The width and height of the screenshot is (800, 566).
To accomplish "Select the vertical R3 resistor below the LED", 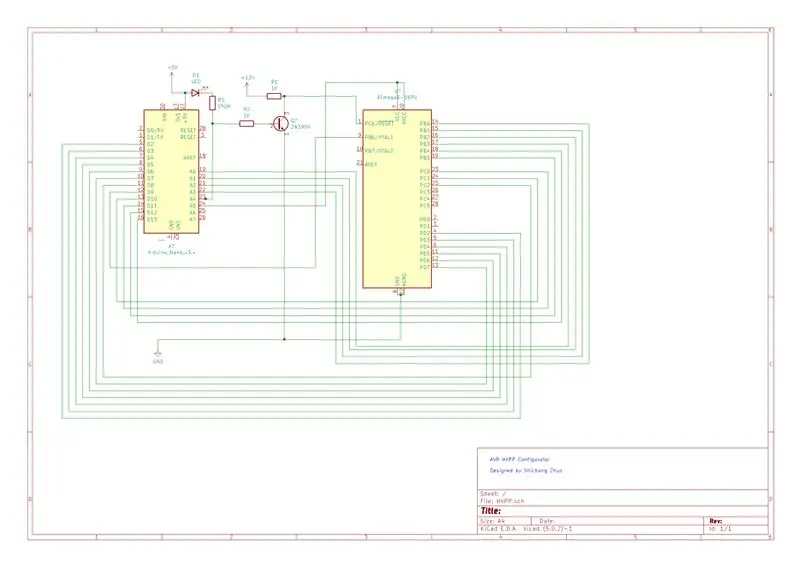I will [212, 103].
